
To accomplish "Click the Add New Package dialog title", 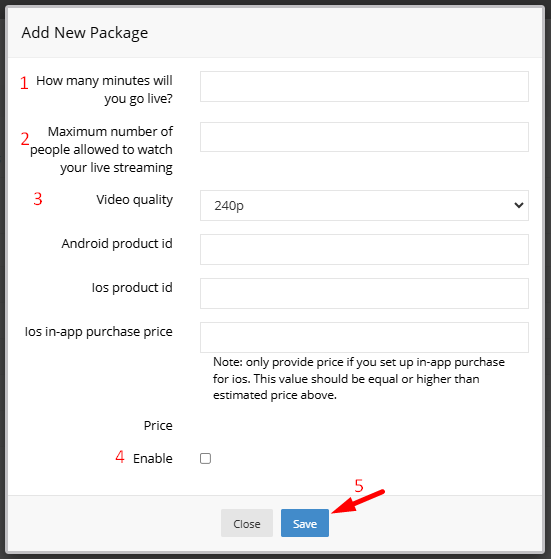I will click(x=84, y=33).
